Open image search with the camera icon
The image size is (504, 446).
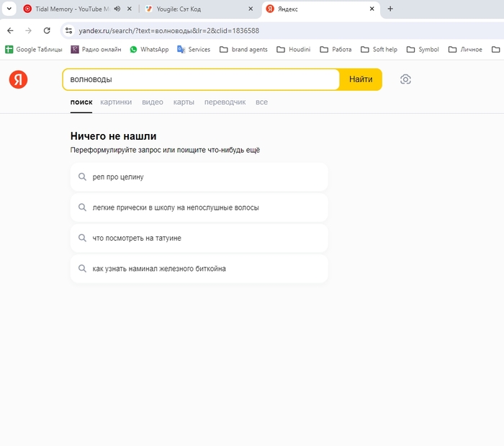(405, 79)
